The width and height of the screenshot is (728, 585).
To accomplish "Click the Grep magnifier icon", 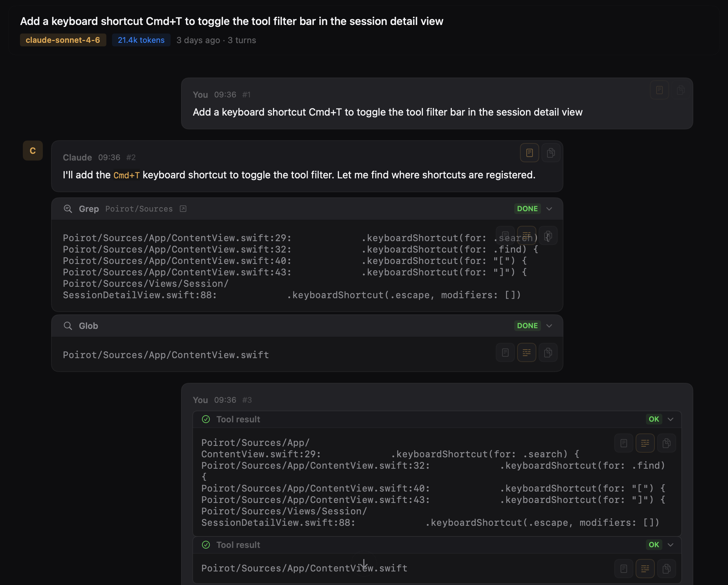I will [x=68, y=209].
